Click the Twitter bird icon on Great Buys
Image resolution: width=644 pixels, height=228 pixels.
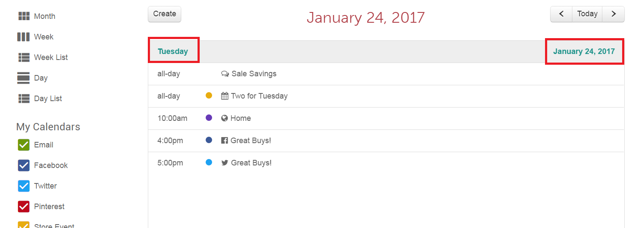click(225, 162)
